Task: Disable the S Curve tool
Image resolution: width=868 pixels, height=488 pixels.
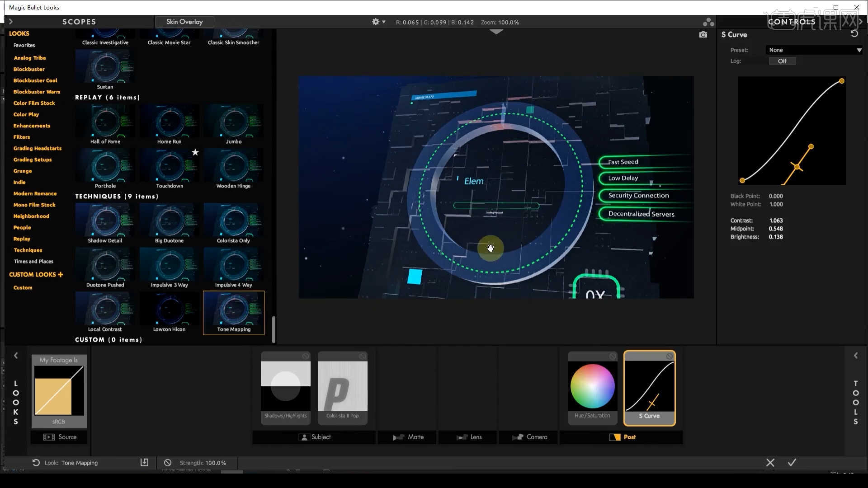Action: pyautogui.click(x=669, y=357)
